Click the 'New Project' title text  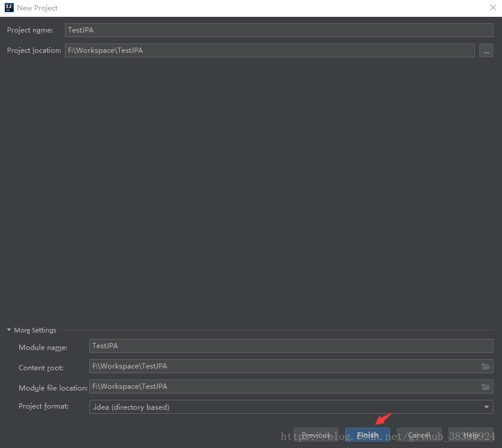[x=37, y=8]
